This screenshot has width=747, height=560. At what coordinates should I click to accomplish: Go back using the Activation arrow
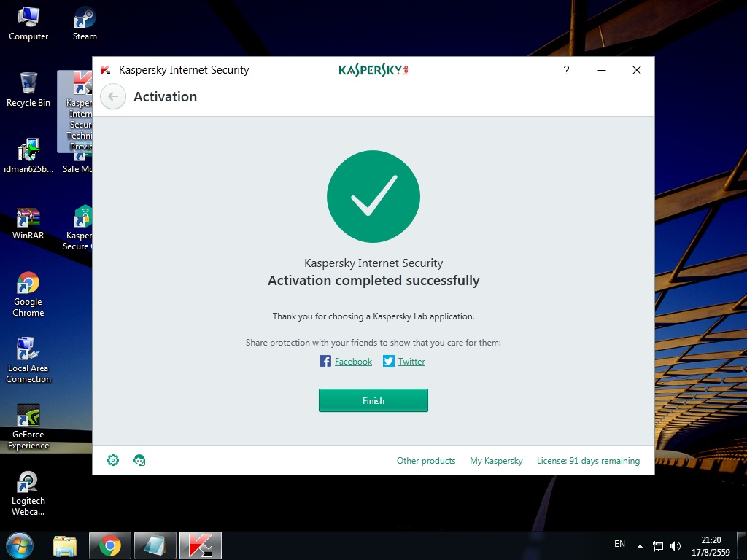pos(113,97)
